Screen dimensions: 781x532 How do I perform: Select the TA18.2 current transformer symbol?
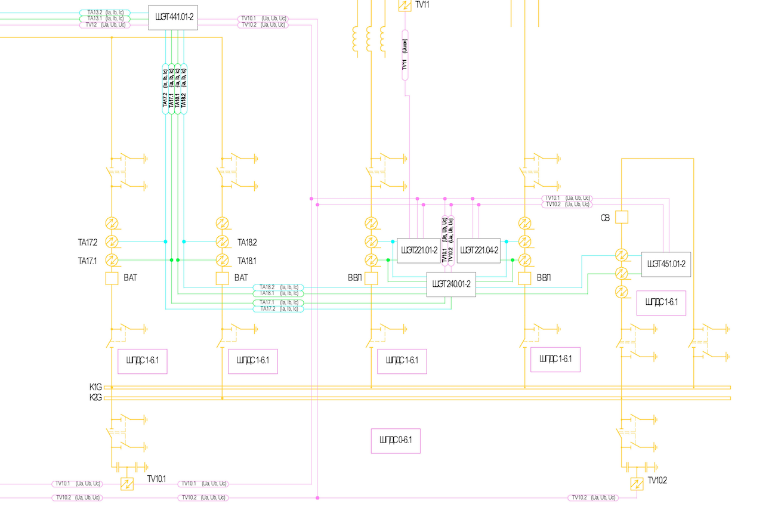[222, 242]
